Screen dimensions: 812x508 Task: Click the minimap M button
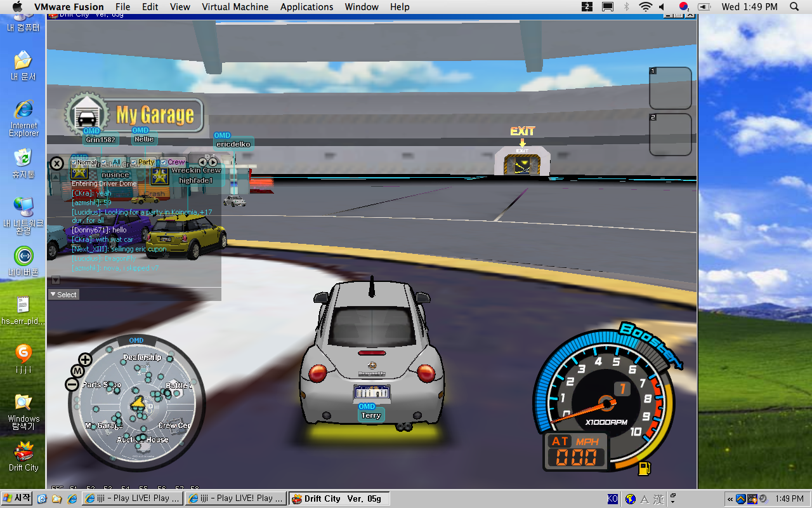pos(77,371)
